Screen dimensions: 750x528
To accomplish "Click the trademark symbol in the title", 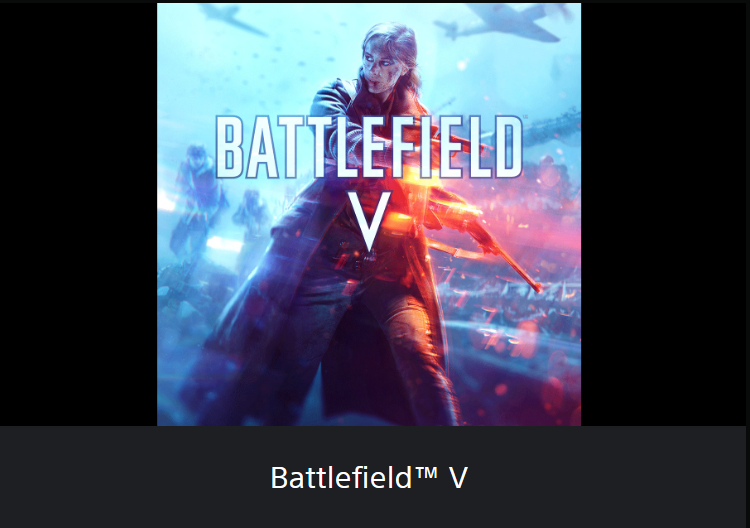I will (426, 473).
